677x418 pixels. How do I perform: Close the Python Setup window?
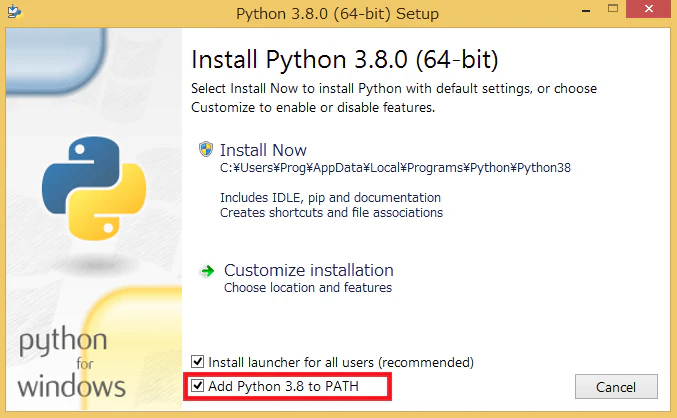(649, 9)
